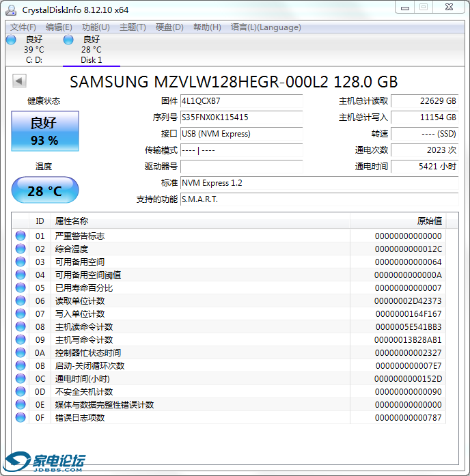Minimize the CrystalDiskInfo window
This screenshot has height=476, width=470.
(405, 8)
